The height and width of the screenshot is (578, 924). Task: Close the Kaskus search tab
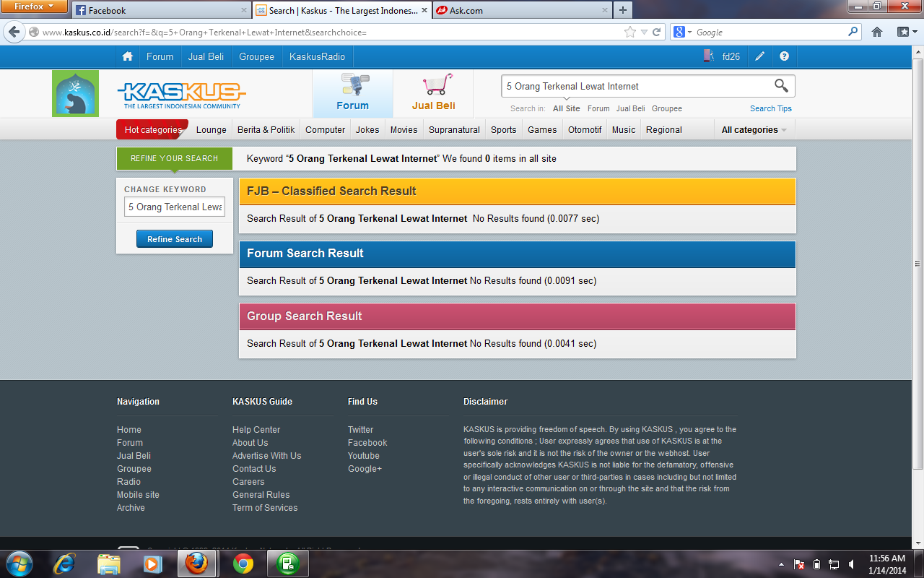pyautogui.click(x=424, y=11)
